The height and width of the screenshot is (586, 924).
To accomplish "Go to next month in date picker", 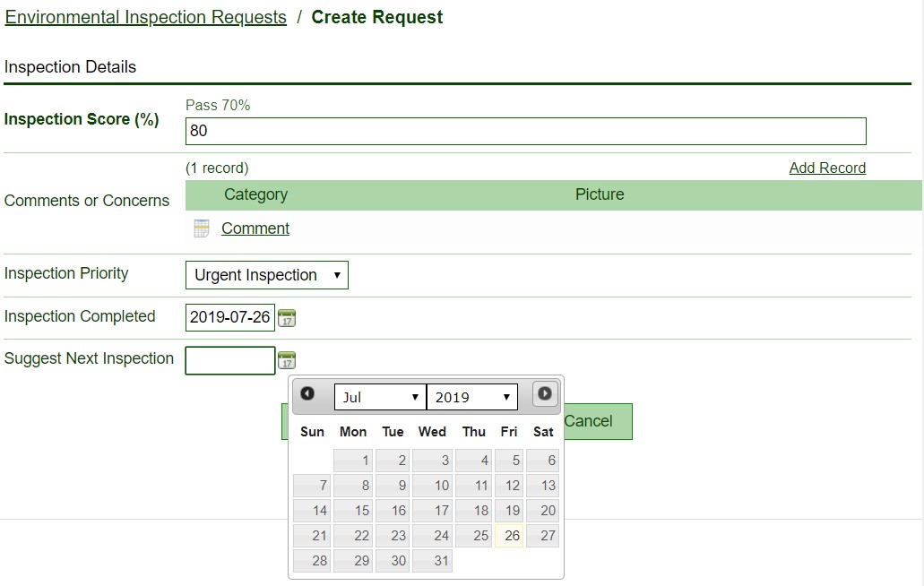I will (x=544, y=394).
